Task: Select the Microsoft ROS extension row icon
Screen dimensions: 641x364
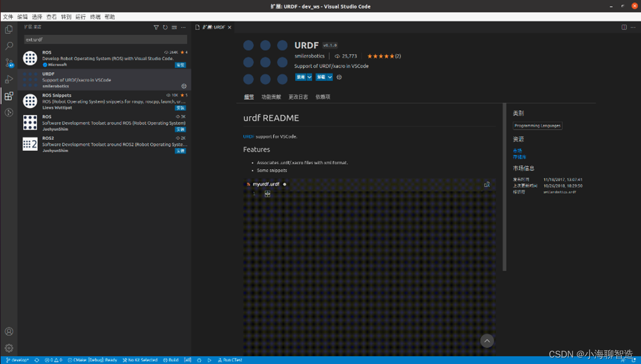Action: pyautogui.click(x=30, y=58)
